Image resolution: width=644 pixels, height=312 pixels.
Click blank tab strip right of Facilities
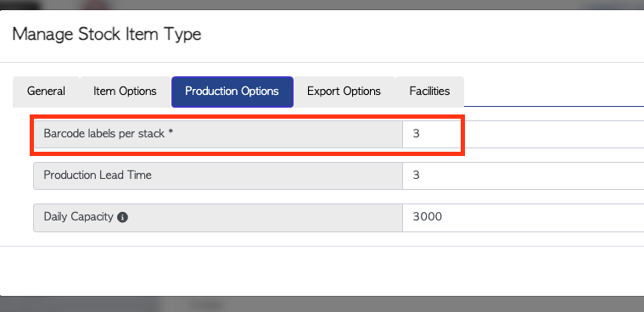pyautogui.click(x=554, y=91)
